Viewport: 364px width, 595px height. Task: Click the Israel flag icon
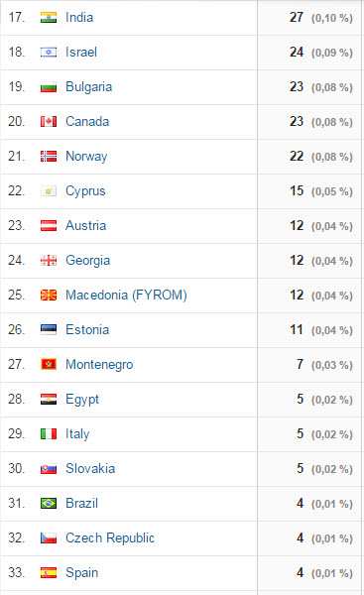[x=49, y=53]
